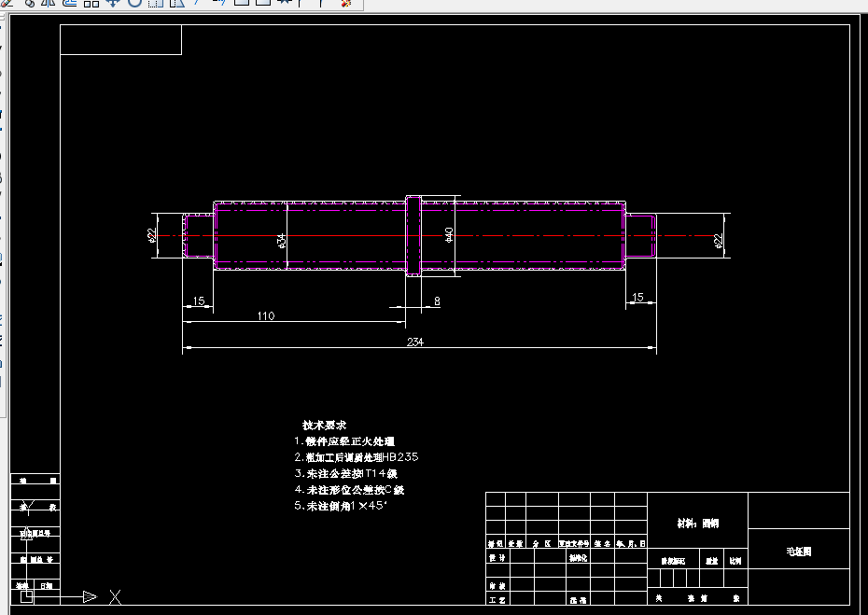Click the overall length dimension 234
The image size is (868, 615).
coord(415,342)
